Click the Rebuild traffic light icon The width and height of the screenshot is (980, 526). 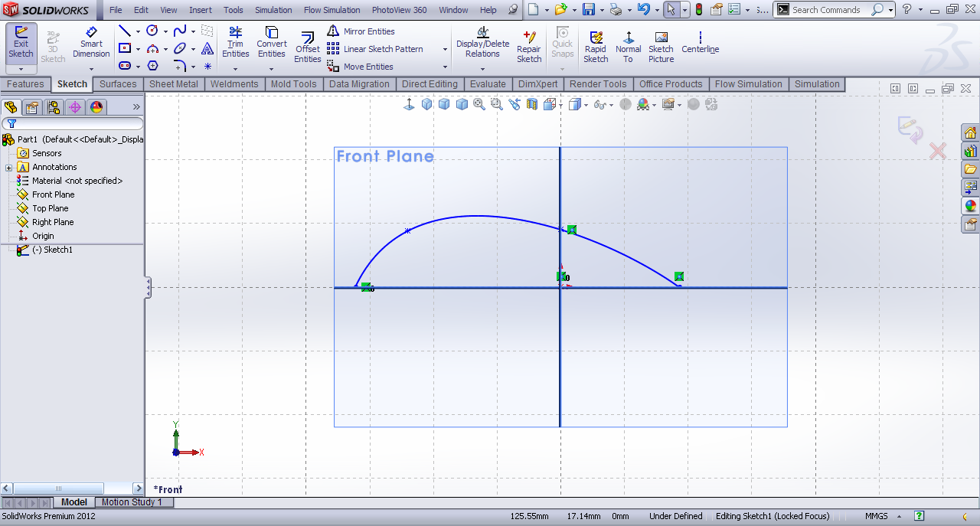(x=699, y=10)
